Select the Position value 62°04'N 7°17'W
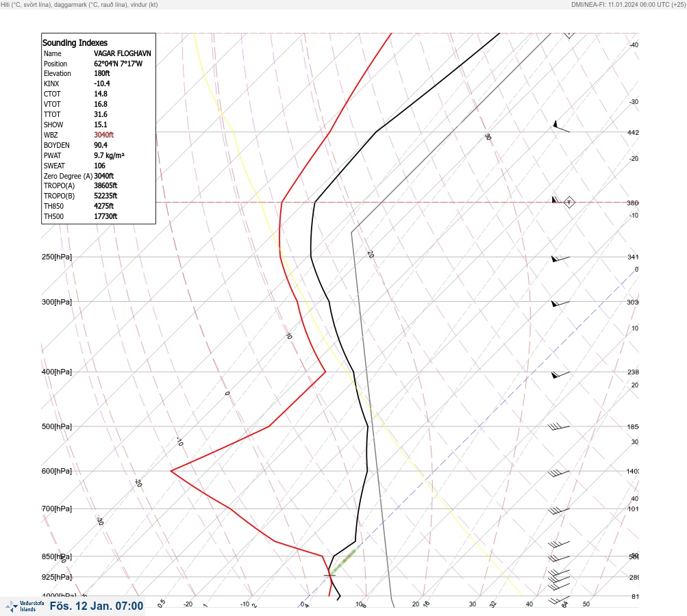This screenshot has height=616, width=687. pos(118,64)
